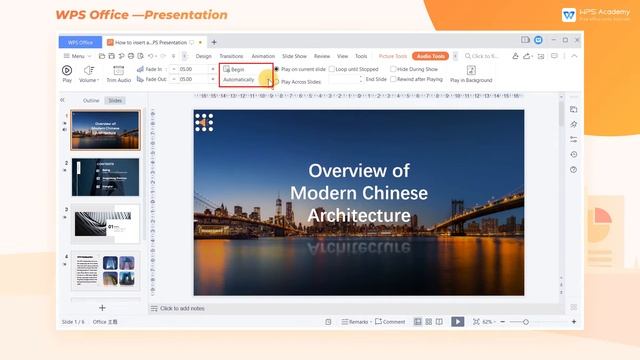Open the Menu dropdown
Image resolution: width=640 pixels, height=360 pixels.
pyautogui.click(x=77, y=56)
